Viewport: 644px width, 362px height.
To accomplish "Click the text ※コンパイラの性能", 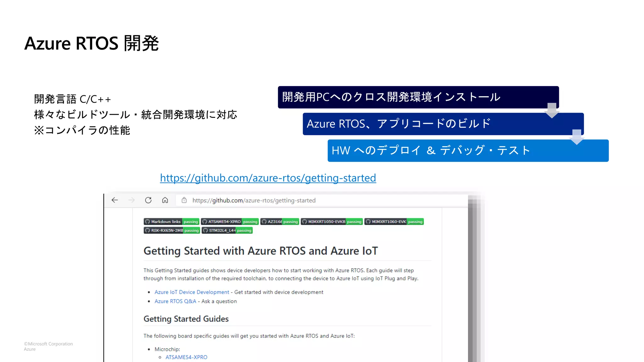I will (82, 130).
